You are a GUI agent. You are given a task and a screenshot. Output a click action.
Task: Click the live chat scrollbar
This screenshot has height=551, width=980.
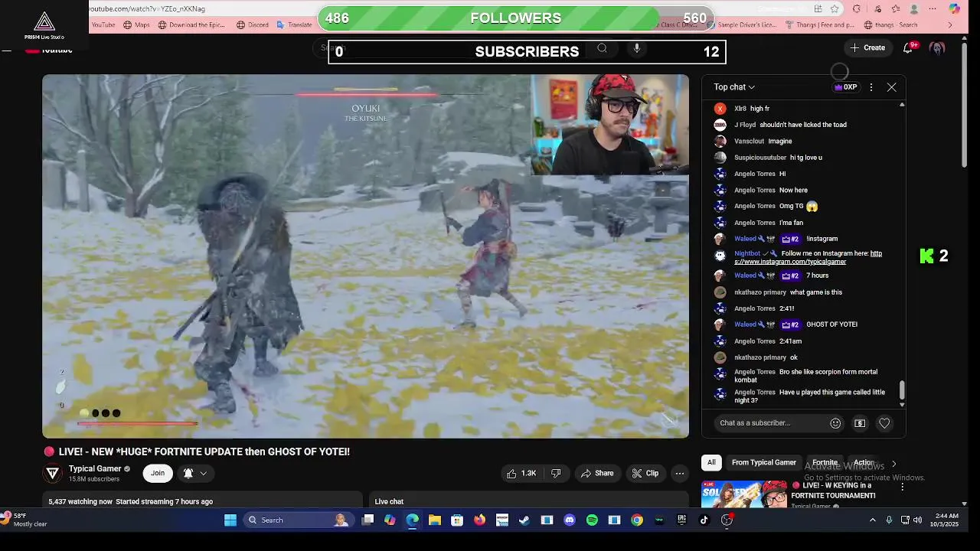point(902,391)
